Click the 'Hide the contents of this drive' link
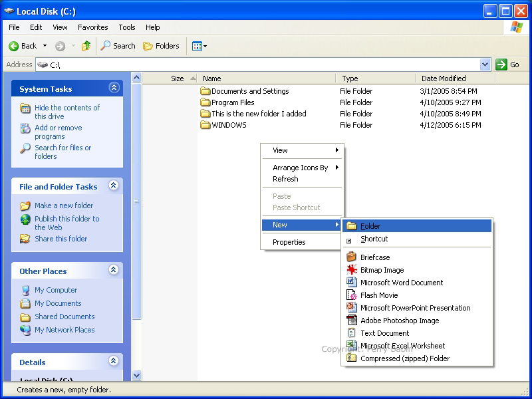532x399 pixels. 67,112
